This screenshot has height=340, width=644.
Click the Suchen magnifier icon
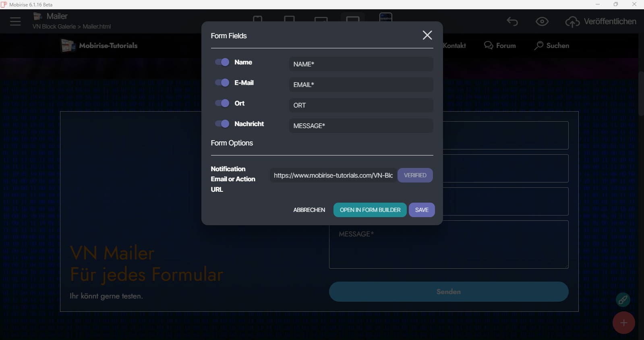click(538, 46)
